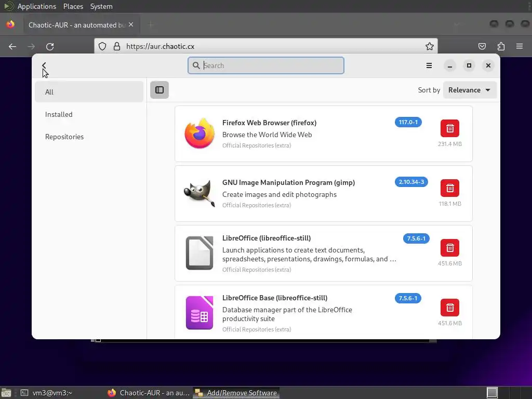Remove GIMP with its trash button

(x=450, y=188)
